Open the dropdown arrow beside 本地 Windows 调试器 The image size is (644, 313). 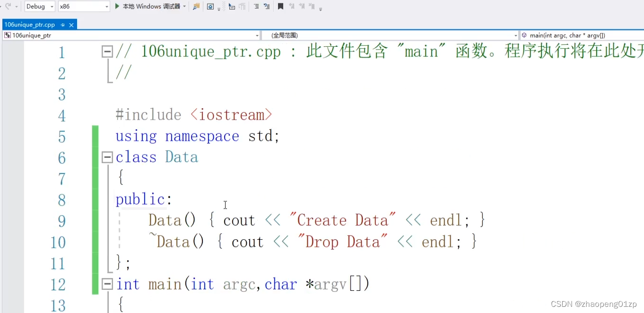point(184,7)
